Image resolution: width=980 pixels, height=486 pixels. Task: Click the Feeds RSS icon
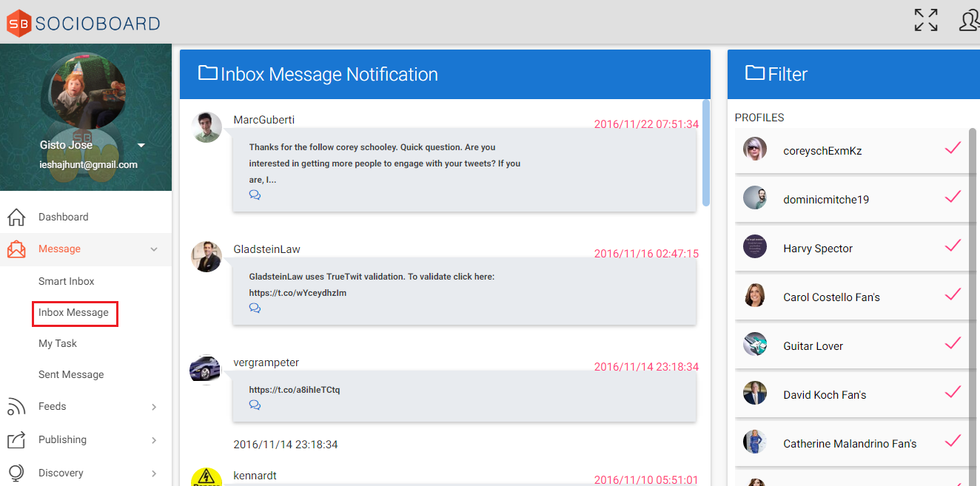(x=16, y=407)
